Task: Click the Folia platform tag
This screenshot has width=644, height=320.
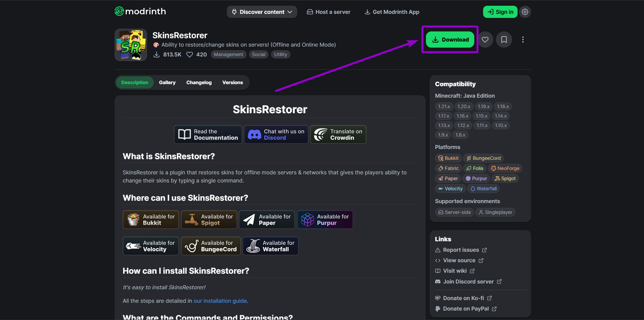Action: click(475, 168)
